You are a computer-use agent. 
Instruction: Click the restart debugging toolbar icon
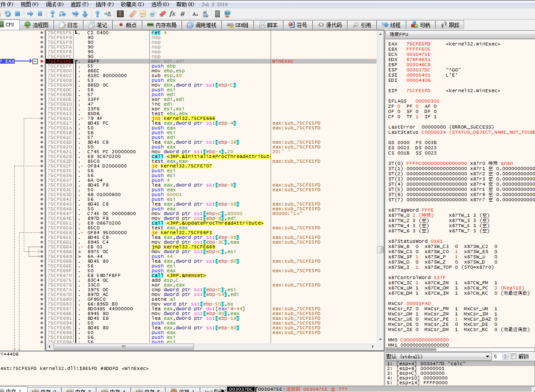[7, 14]
